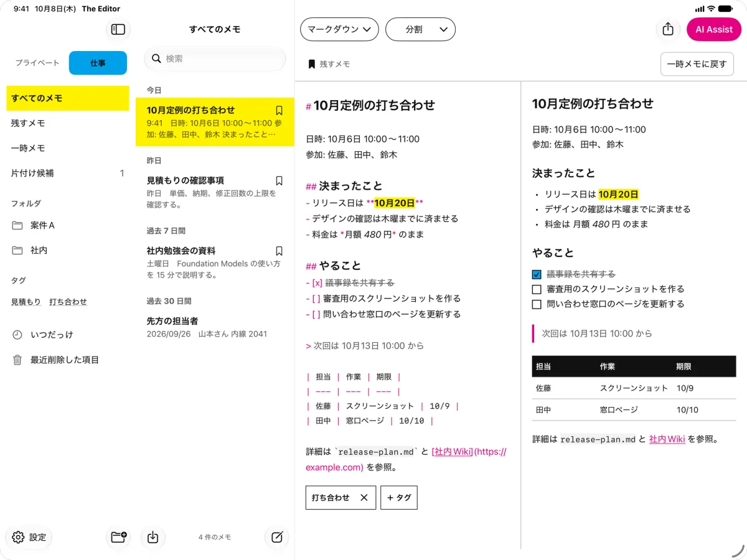
Task: Open the share sheet icon
Action: (x=668, y=29)
